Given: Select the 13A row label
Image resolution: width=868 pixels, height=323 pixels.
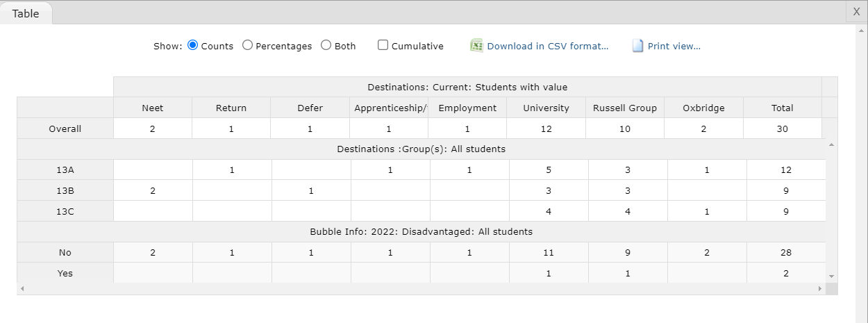Looking at the screenshot, I should 65,169.
